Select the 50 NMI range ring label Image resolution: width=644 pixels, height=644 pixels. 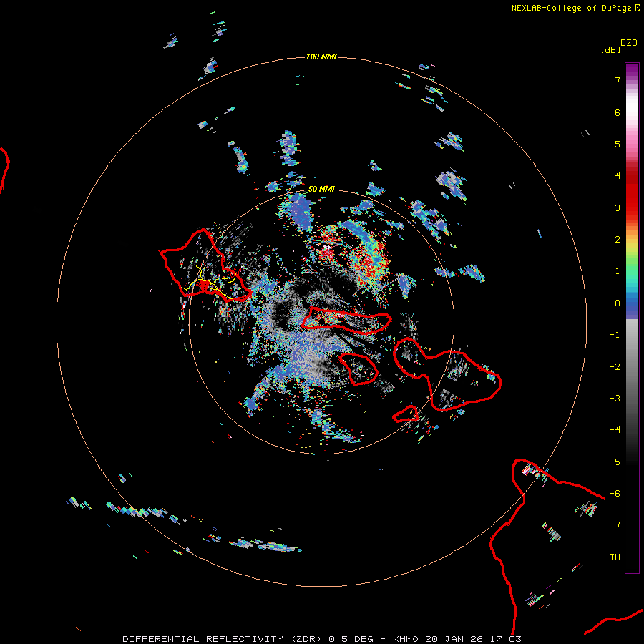tap(321, 189)
